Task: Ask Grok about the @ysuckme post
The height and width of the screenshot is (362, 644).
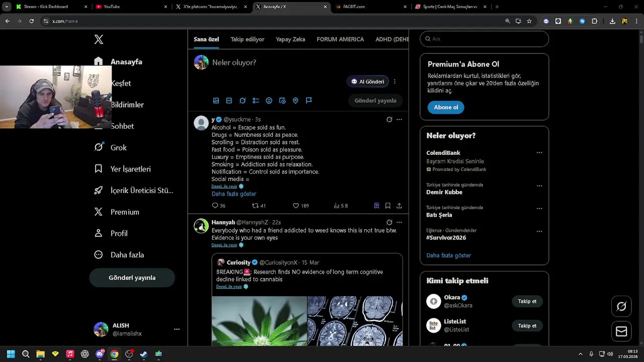Action: (x=389, y=120)
